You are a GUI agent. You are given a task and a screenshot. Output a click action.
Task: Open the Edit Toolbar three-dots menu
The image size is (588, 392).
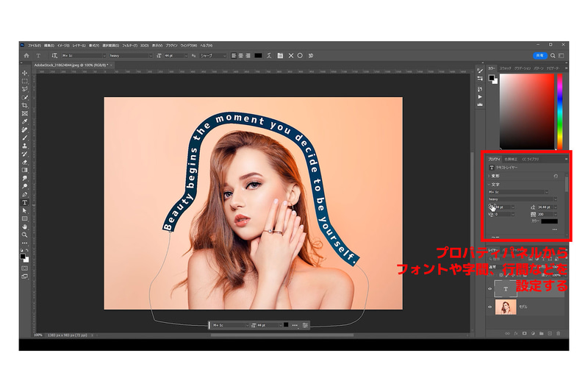click(x=25, y=243)
